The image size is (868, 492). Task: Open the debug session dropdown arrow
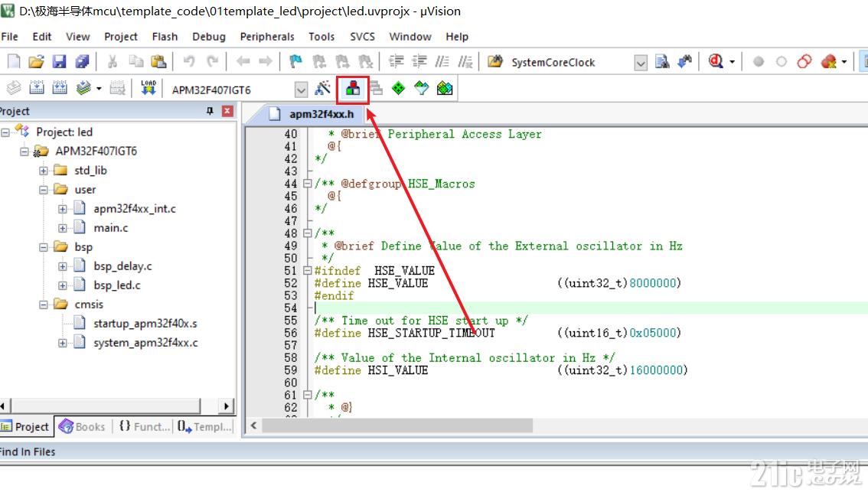click(732, 62)
